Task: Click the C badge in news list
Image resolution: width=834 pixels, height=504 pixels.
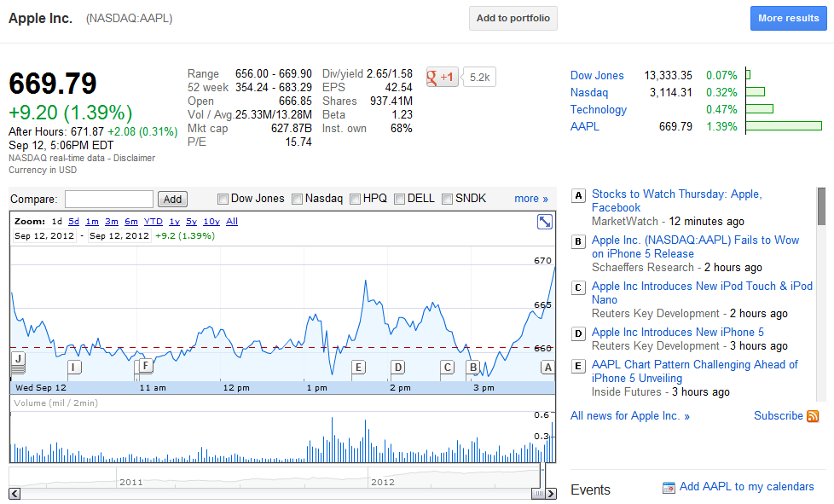Action: [x=578, y=287]
